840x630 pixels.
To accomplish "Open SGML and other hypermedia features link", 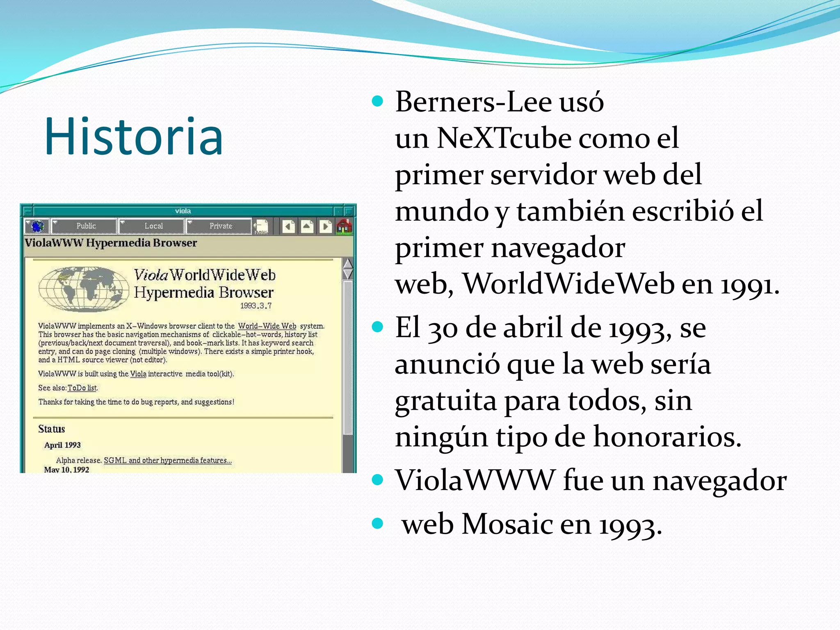I will click(168, 460).
